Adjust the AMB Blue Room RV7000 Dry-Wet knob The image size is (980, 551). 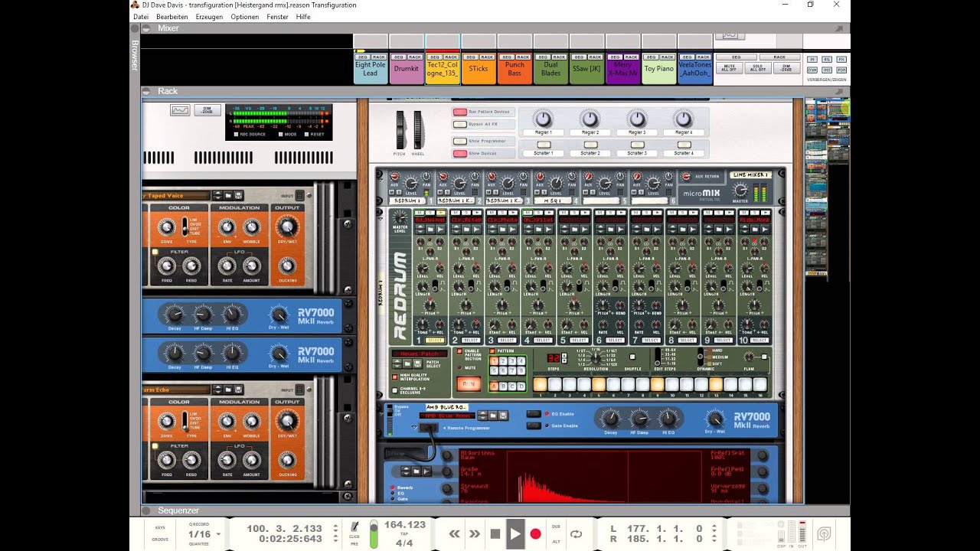(715, 418)
